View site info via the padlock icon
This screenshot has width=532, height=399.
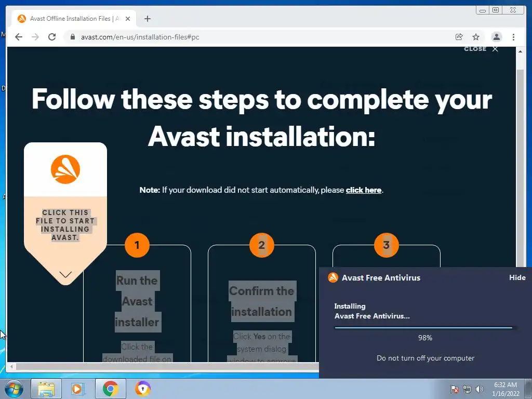[72, 37]
